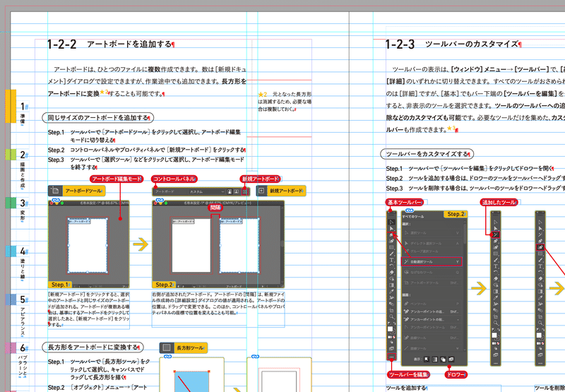Select the red callout "新規アートボード"
Image resolution: width=565 pixels, height=392 pixels.
(x=260, y=179)
